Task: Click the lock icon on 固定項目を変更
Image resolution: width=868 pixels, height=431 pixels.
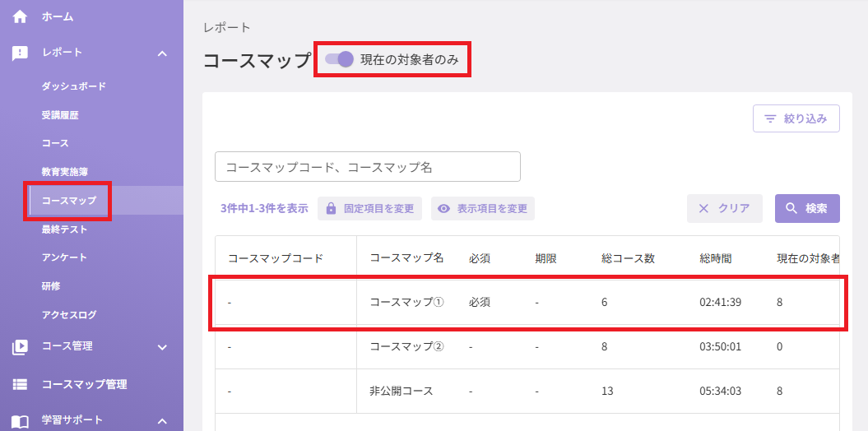Action: [x=331, y=209]
